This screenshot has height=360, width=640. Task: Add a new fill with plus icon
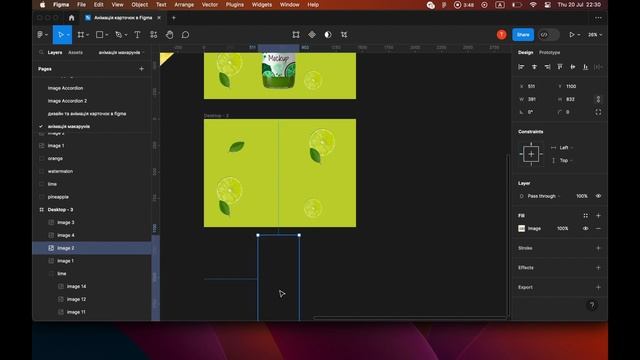[x=598, y=216]
